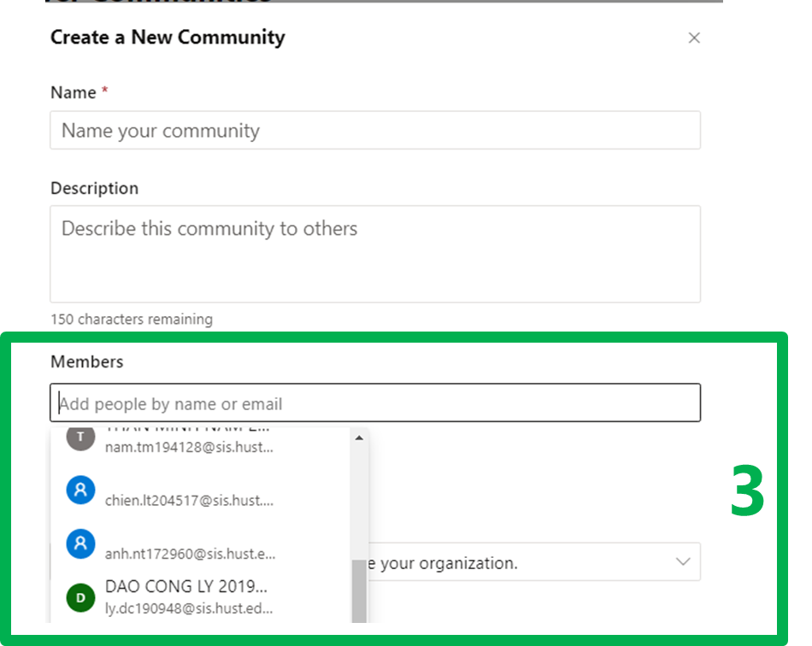Click the 150 characters remaining text

pyautogui.click(x=132, y=320)
